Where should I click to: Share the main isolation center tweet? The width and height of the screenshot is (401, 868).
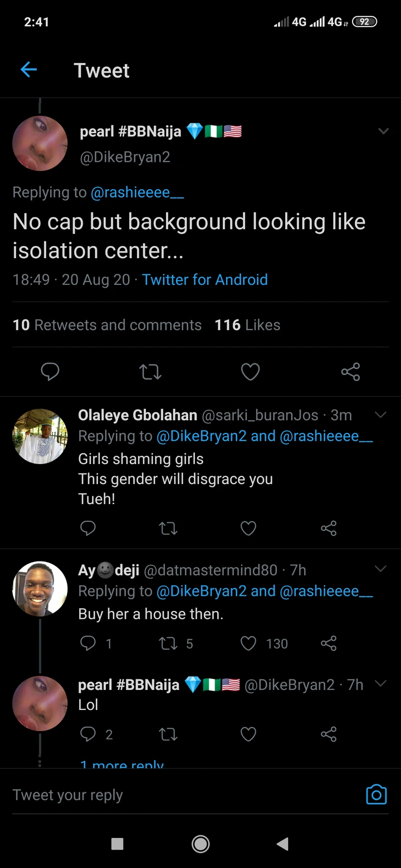(350, 371)
